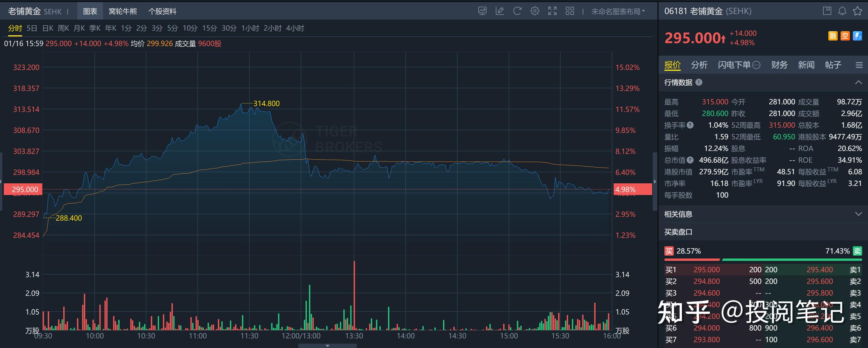Image resolution: width=868 pixels, height=348 pixels.
Task: Select the 10分 interval
Action: 190,28
